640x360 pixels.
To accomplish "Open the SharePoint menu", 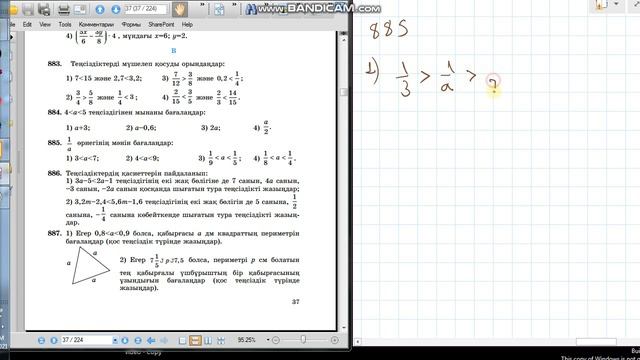I will pyautogui.click(x=161, y=24).
